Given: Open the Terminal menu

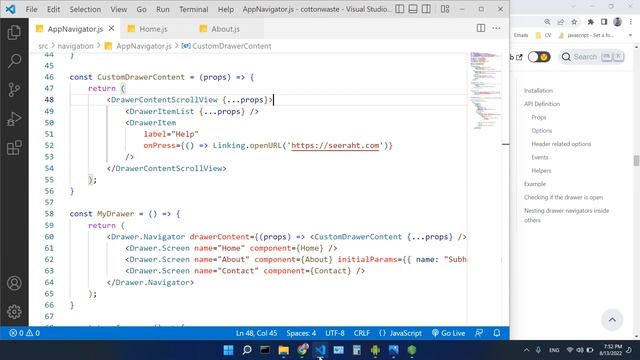Looking at the screenshot, I should (193, 9).
